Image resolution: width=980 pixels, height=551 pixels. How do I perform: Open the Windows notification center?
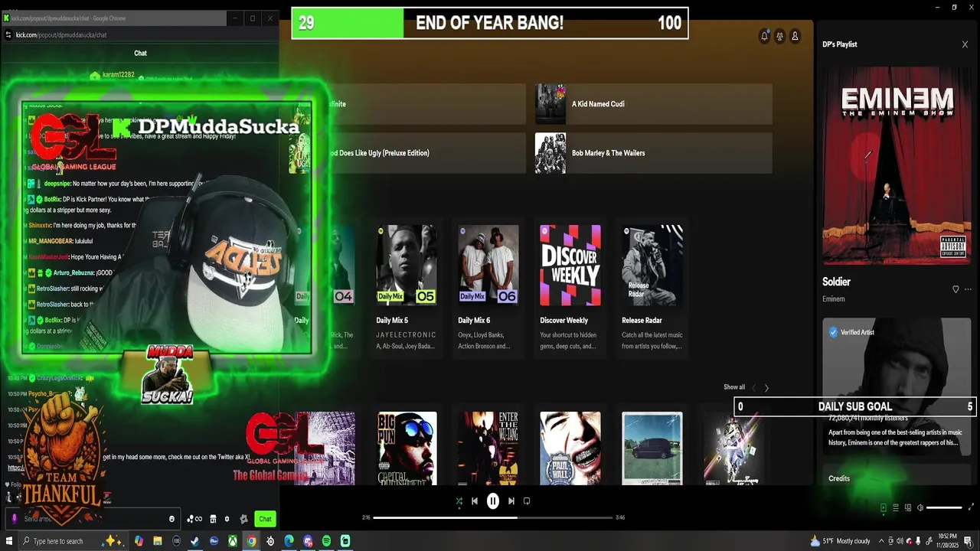pyautogui.click(x=968, y=541)
